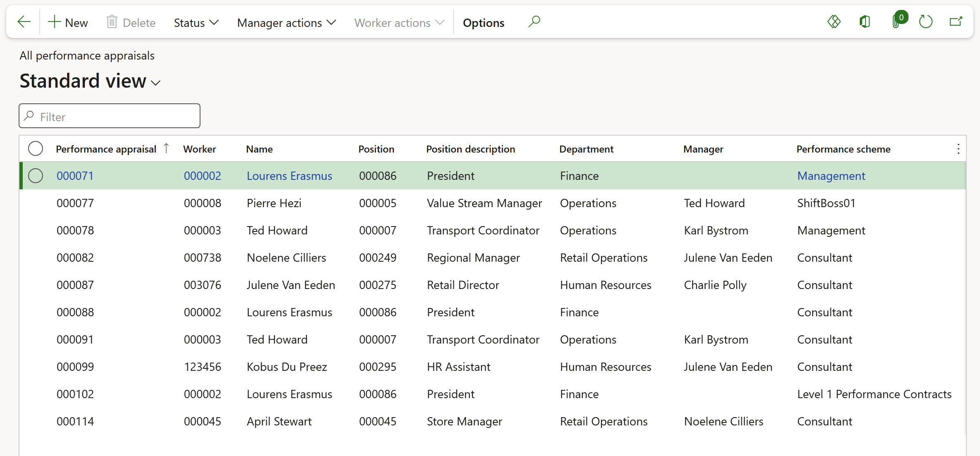Open the attachments paperclip icon

pyautogui.click(x=896, y=21)
